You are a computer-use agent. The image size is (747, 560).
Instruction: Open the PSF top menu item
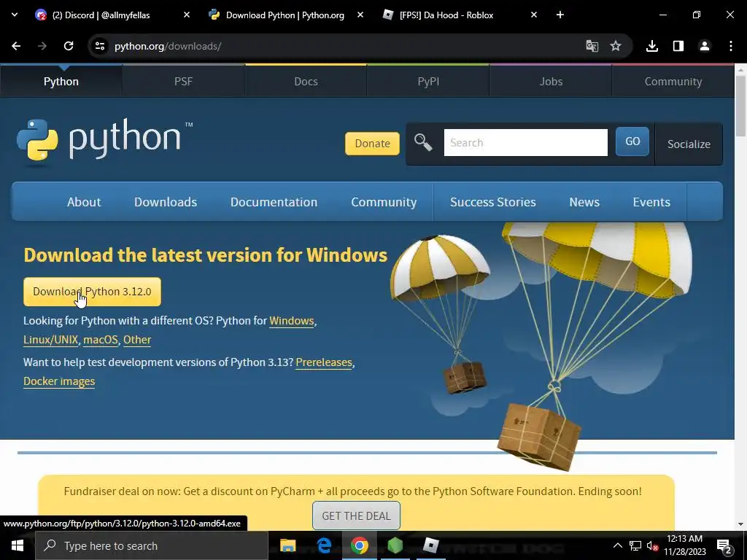click(x=183, y=82)
